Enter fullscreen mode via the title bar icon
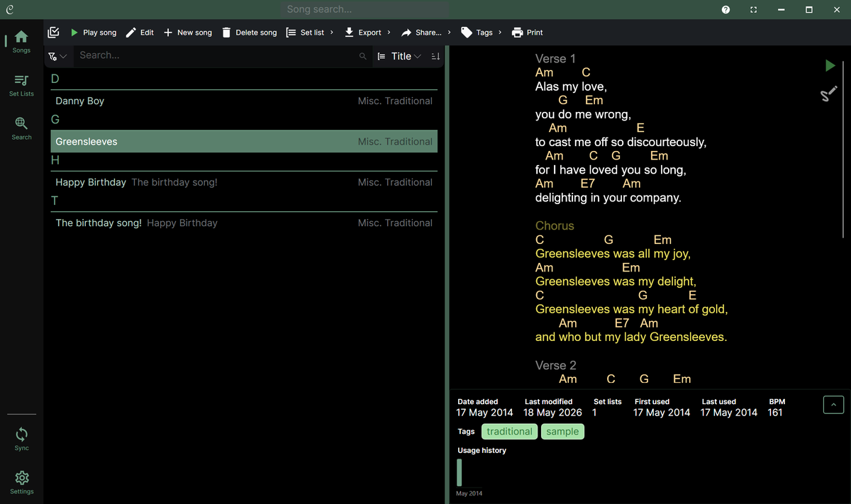851x504 pixels. (x=753, y=10)
